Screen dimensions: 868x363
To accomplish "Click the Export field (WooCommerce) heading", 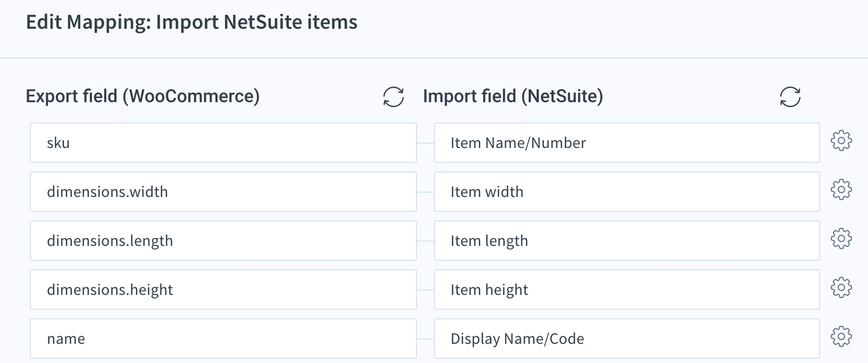I will pyautogui.click(x=143, y=96).
